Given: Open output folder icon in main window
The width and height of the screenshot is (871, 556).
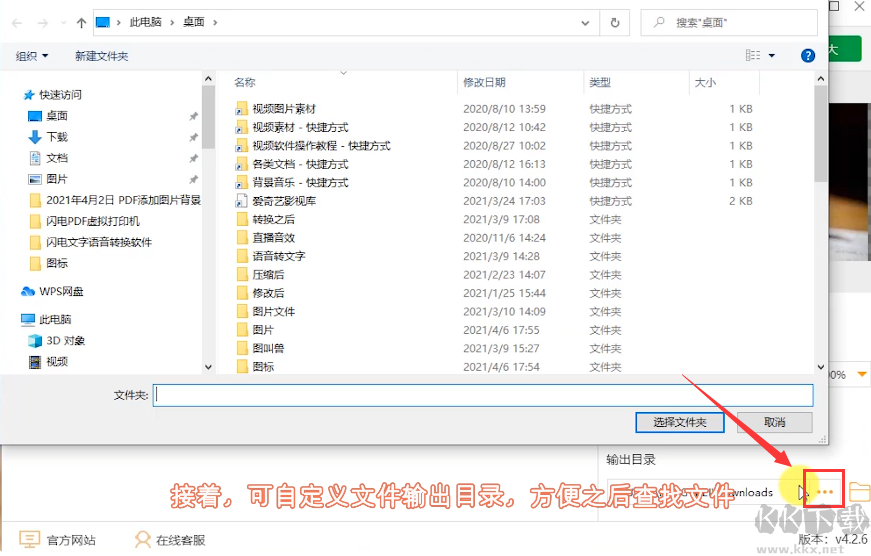Looking at the screenshot, I should (859, 492).
